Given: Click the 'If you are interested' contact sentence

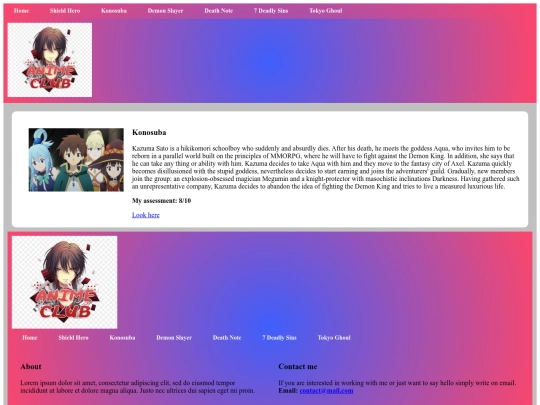Looking at the screenshot, I should coord(397,383).
